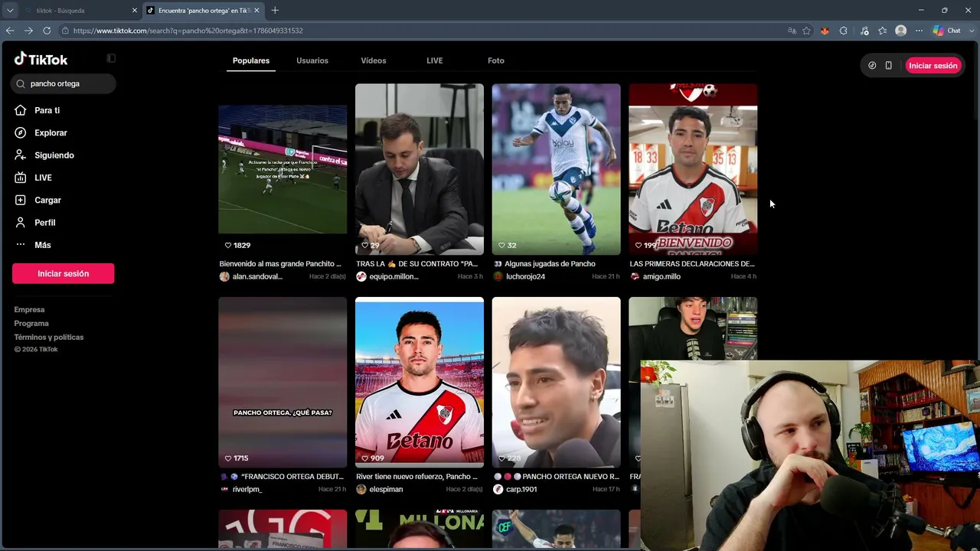980x551 pixels.
Task: Open the Empresa footer link
Action: coord(29,310)
